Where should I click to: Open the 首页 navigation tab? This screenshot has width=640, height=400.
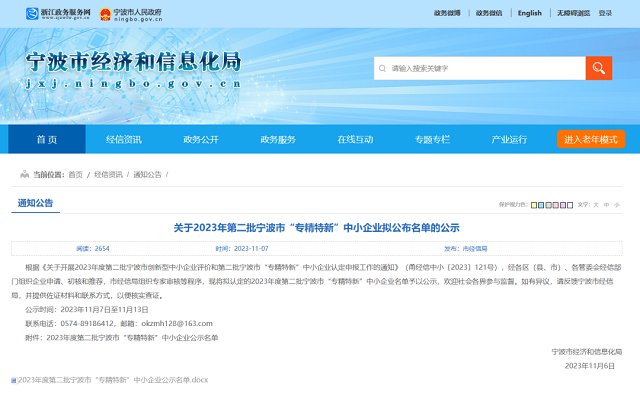pyautogui.click(x=47, y=140)
